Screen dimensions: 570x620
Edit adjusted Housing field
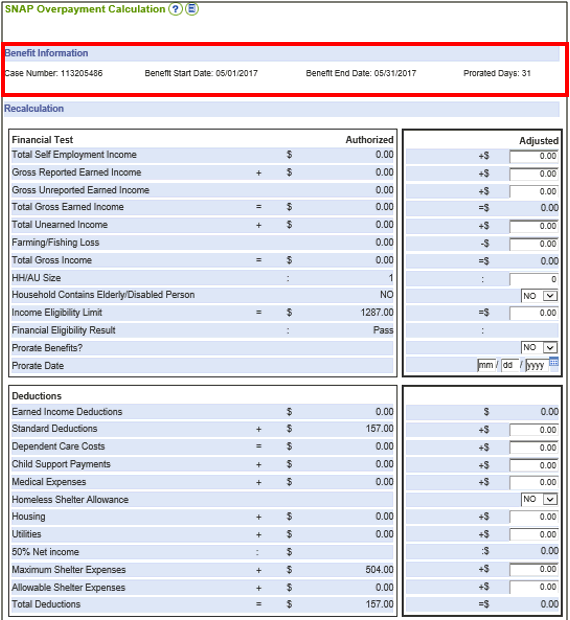(x=534, y=517)
